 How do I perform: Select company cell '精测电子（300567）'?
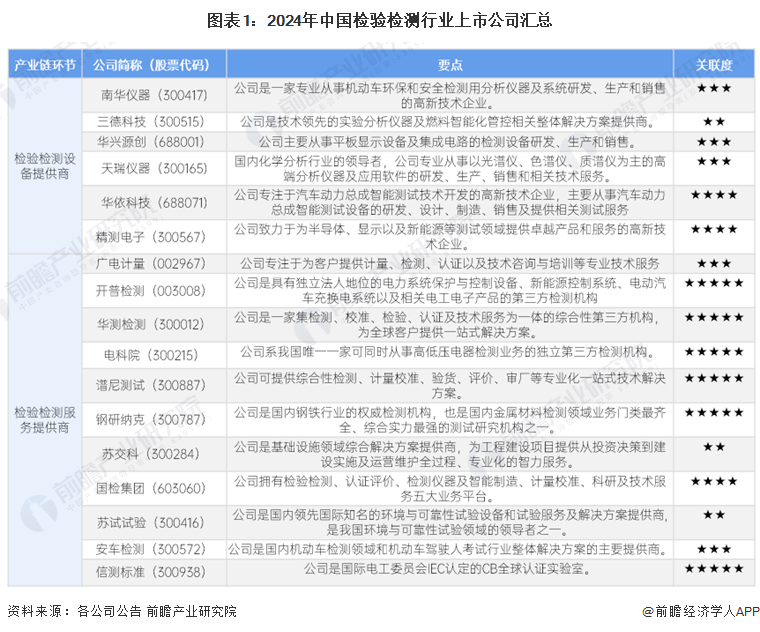click(154, 237)
